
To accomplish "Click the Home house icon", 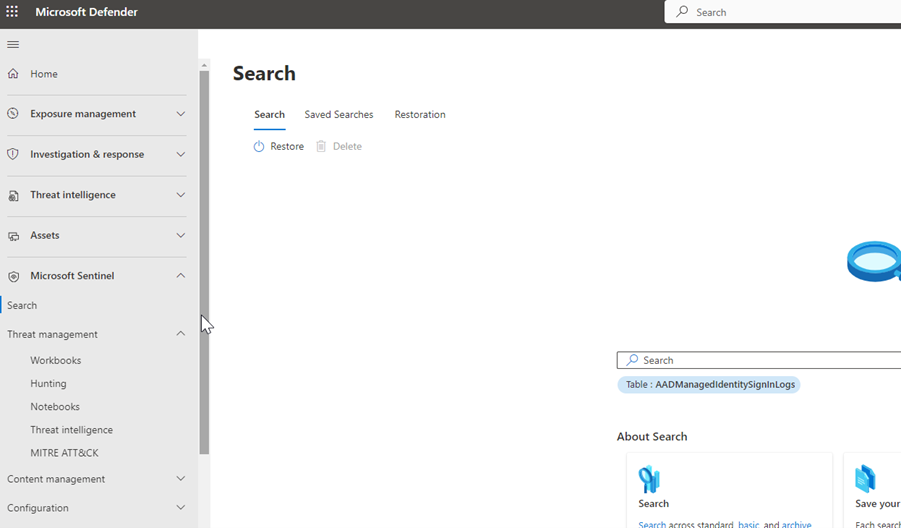I will 13,74.
